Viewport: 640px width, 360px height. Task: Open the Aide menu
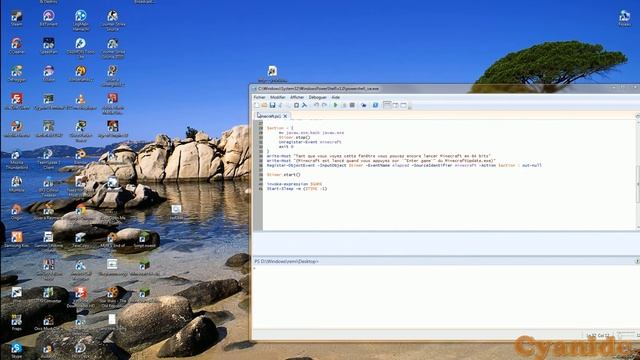336,98
